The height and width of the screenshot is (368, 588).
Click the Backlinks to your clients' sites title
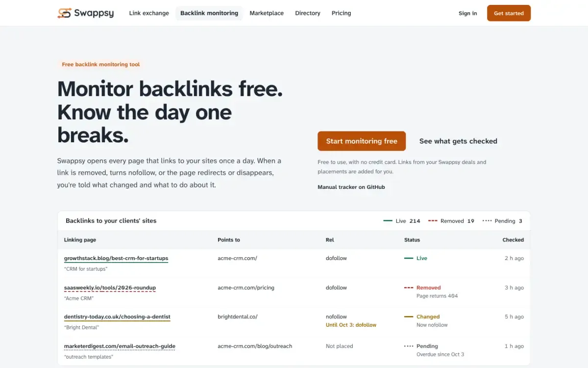point(111,221)
